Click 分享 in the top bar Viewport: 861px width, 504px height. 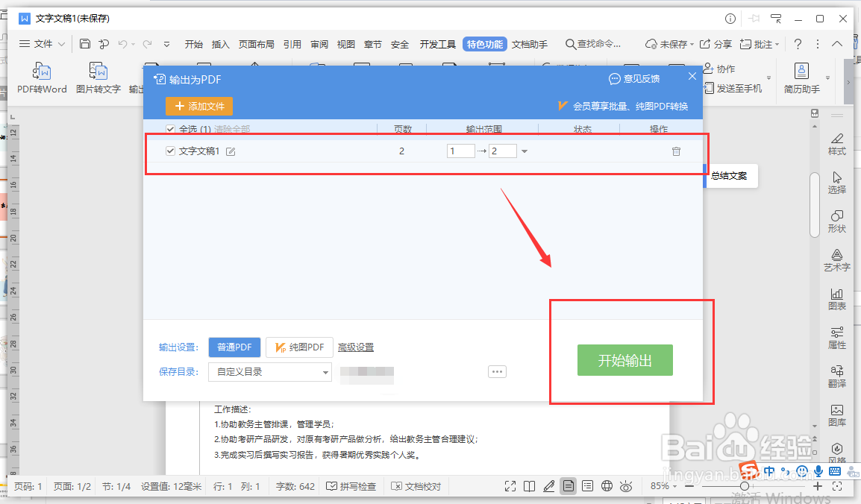pos(716,44)
